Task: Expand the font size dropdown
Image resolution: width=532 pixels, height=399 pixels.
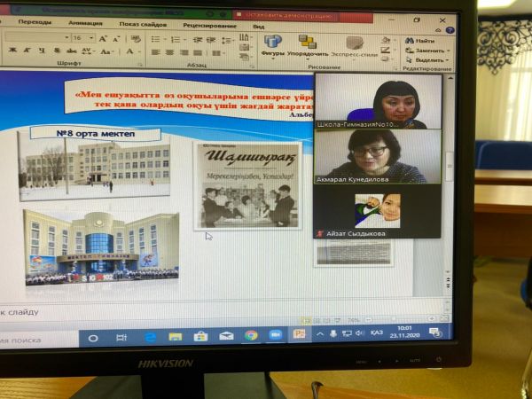Action: [91, 38]
